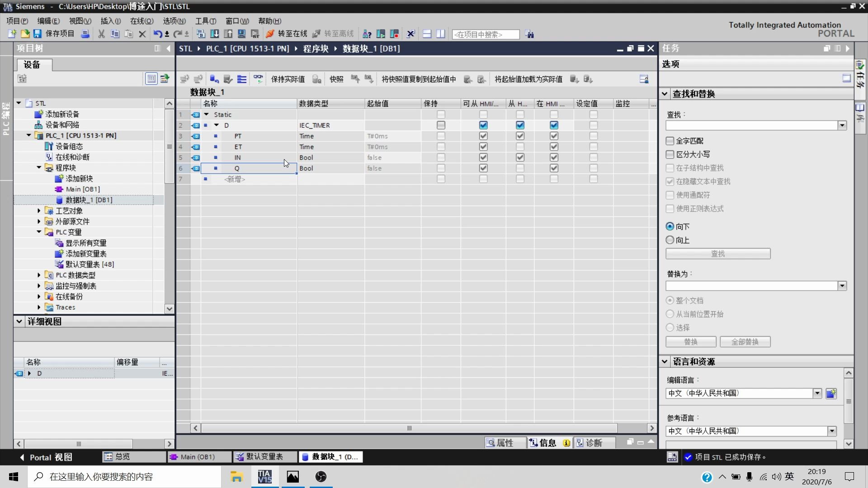Enable case-sensitive checkbox 区分大小写

click(670, 155)
